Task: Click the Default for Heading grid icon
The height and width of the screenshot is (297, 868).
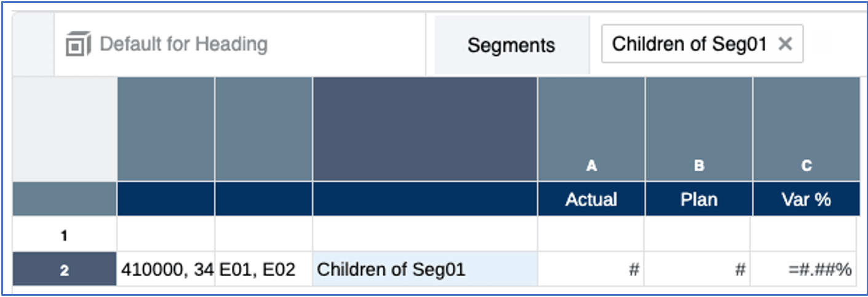Action: pyautogui.click(x=78, y=45)
